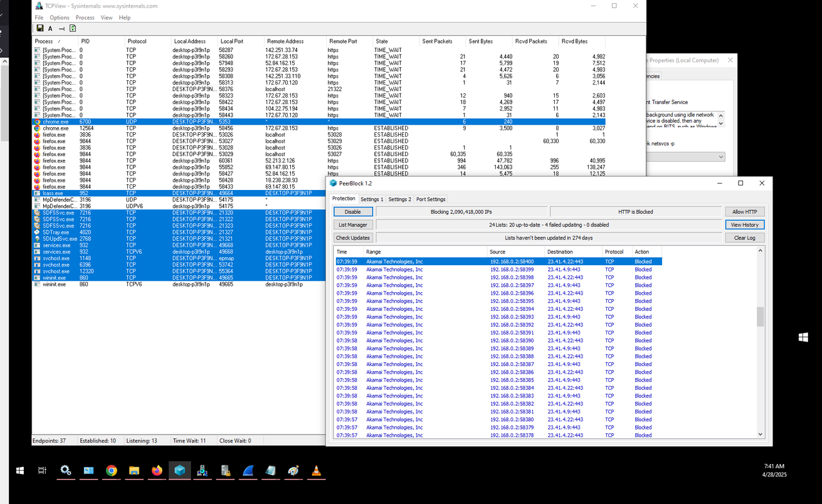Open the Port Settings tab
The width and height of the screenshot is (822, 504).
click(x=430, y=199)
